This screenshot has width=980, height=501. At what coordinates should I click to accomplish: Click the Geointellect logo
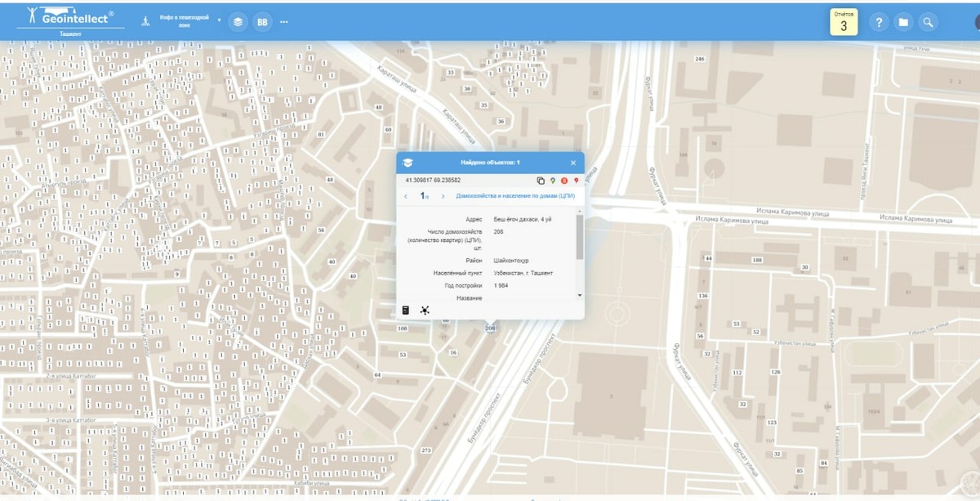(69, 17)
